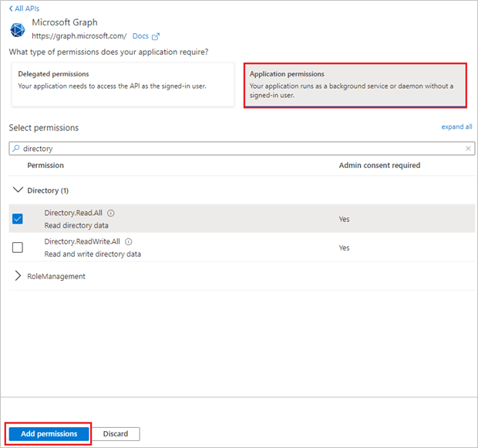Click the Microsoft Graph logo icon
This screenshot has width=478, height=448.
pos(18,30)
